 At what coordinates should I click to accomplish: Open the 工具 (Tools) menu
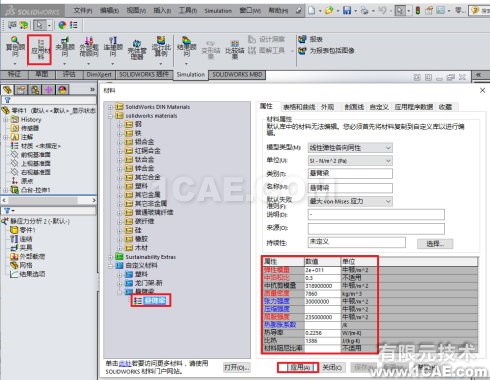click(x=188, y=10)
